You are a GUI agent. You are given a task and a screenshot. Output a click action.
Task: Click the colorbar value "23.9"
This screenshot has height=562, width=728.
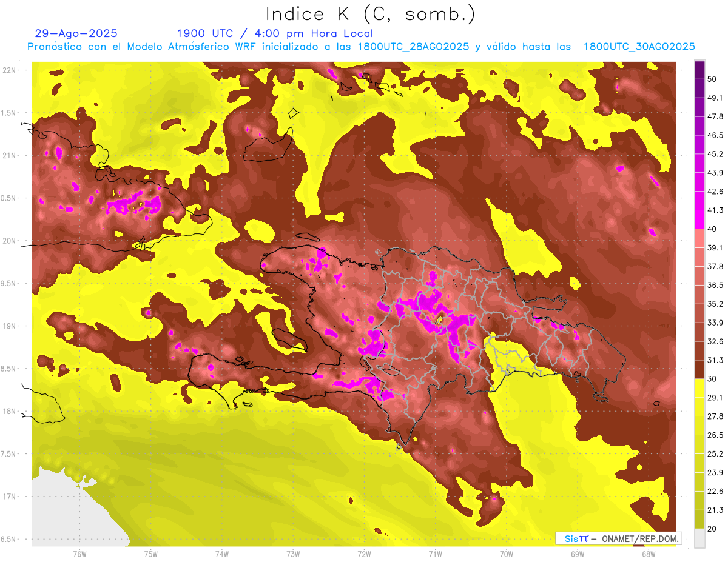pos(715,473)
